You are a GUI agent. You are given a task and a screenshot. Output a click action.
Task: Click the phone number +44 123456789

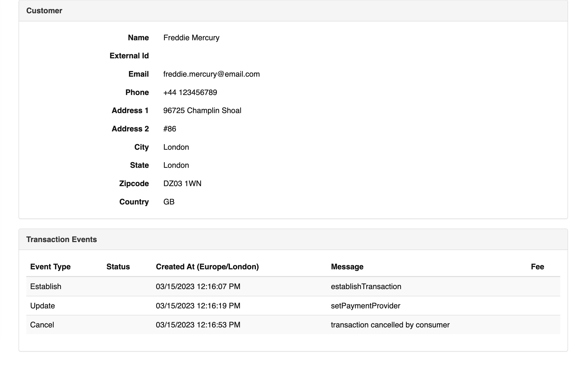tap(190, 93)
